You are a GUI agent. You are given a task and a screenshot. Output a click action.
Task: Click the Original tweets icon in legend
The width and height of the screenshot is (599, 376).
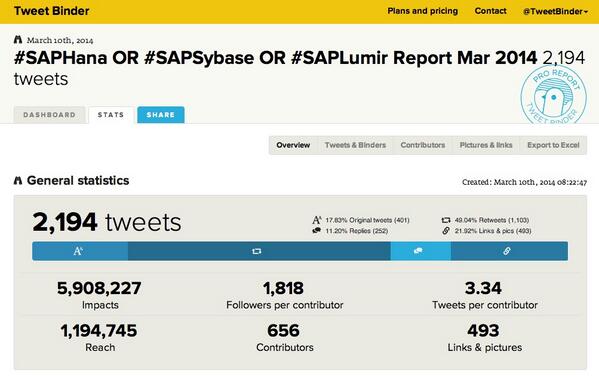pos(317,220)
